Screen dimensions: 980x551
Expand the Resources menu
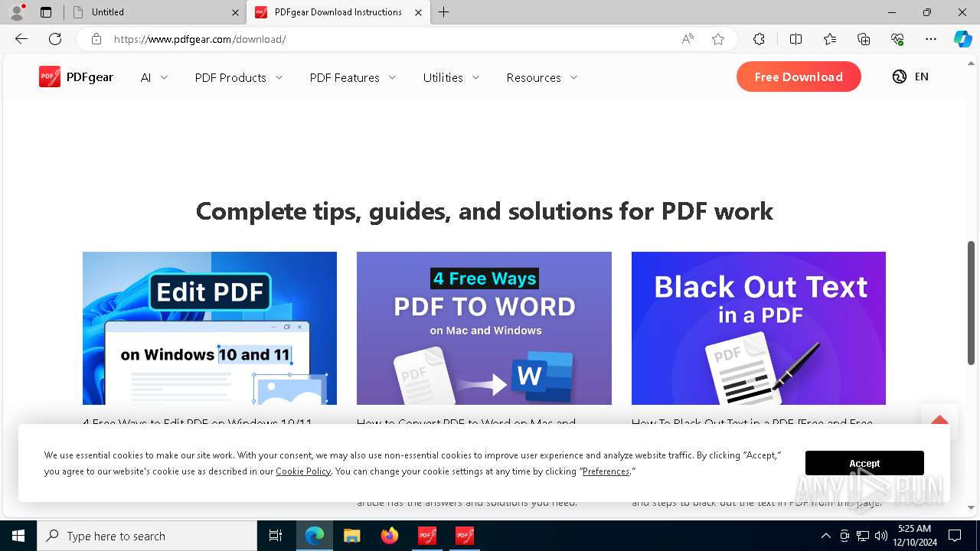tap(541, 77)
